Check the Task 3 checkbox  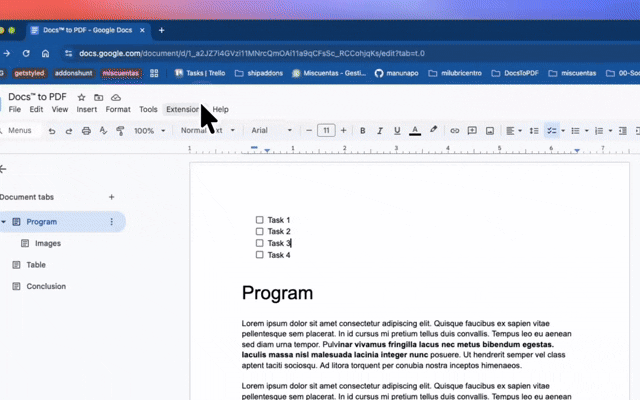pos(259,243)
